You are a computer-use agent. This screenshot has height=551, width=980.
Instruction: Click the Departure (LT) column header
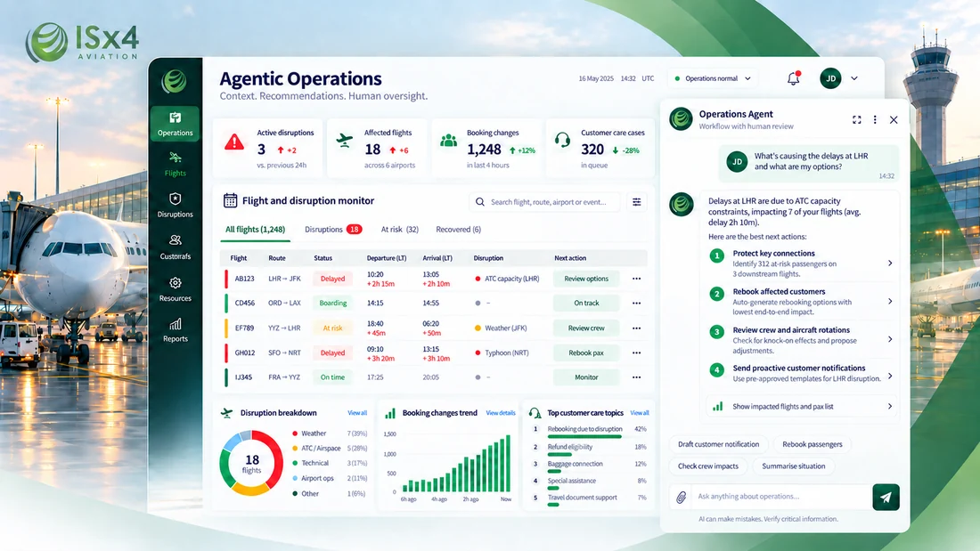coord(387,258)
